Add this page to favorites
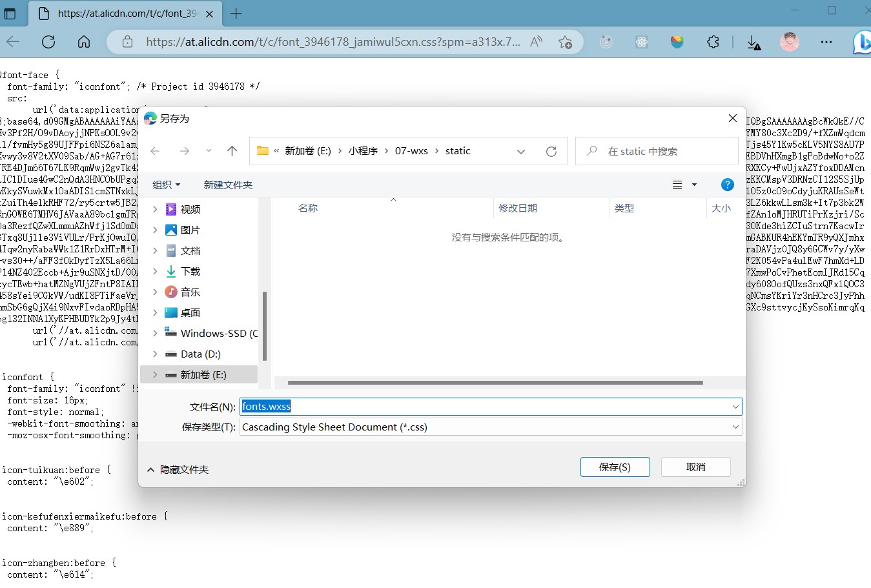This screenshot has height=588, width=871. coord(565,43)
